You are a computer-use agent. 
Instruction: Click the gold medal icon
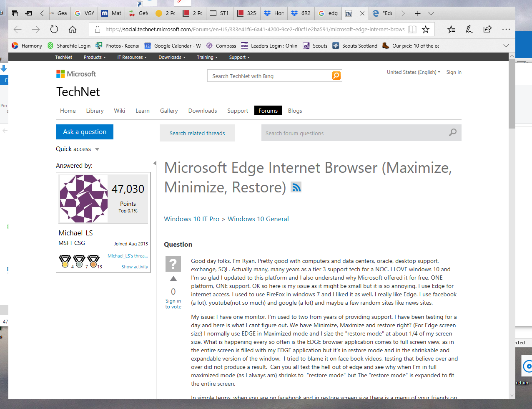pos(65,261)
